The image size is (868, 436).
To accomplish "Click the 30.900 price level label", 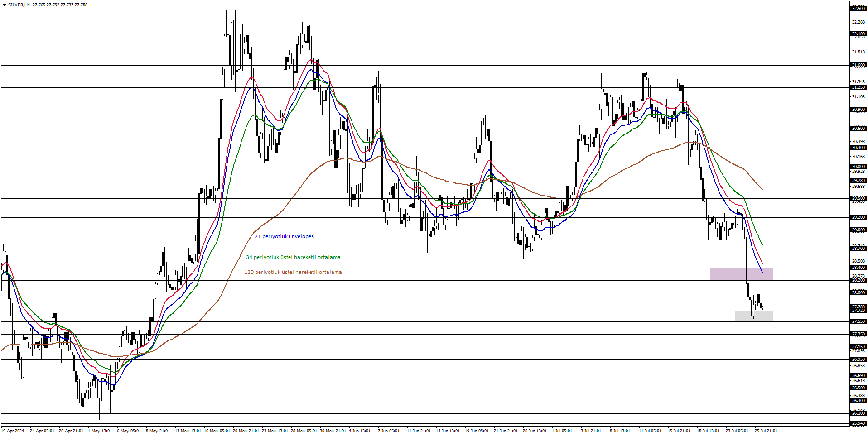I will pyautogui.click(x=858, y=110).
